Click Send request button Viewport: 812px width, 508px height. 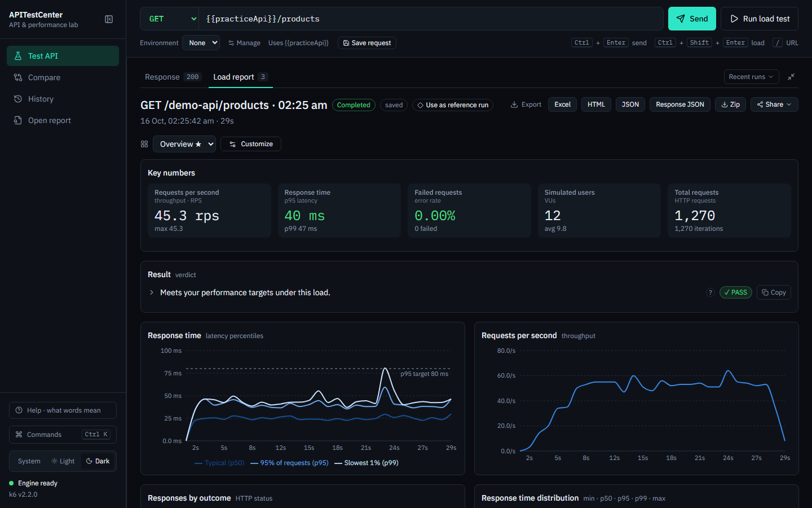692,19
